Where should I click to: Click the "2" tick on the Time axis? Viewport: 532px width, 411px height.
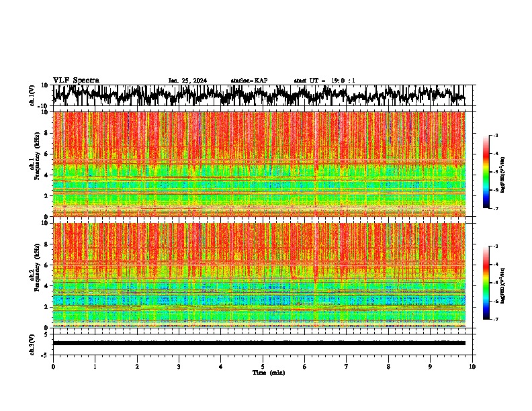(137, 367)
